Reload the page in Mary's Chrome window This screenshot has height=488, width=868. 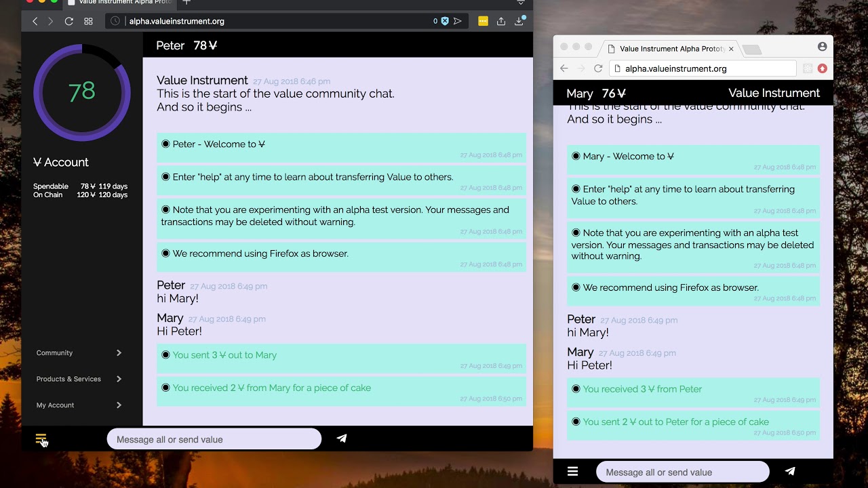coord(598,68)
